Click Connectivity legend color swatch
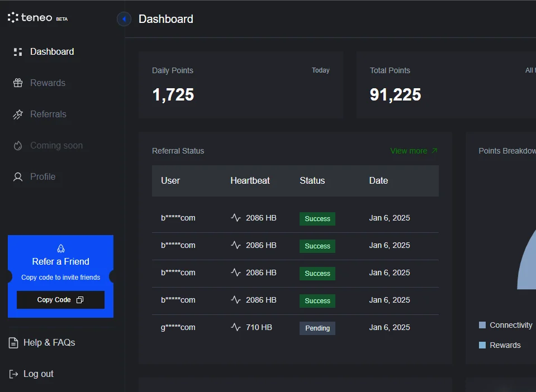The width and height of the screenshot is (536, 392). click(482, 325)
